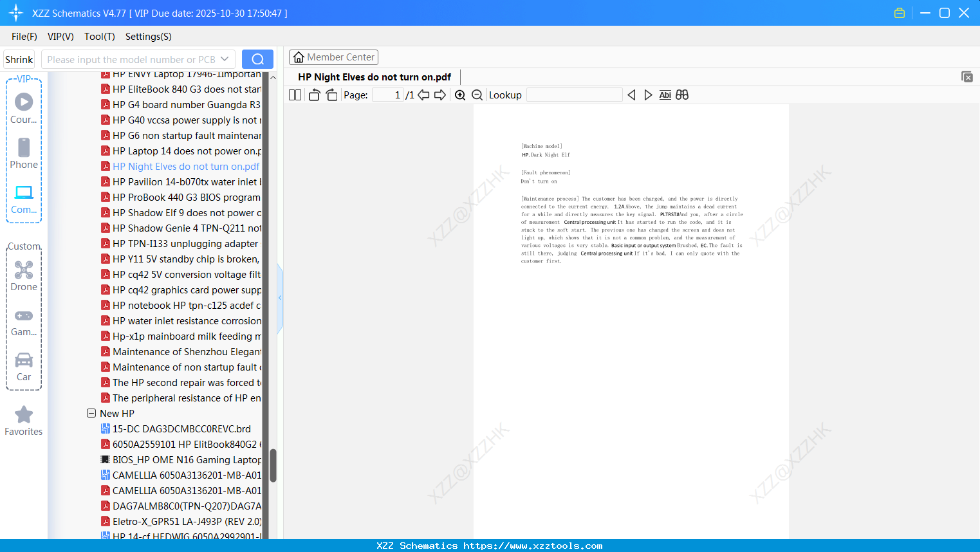
Task: Open BIOS_HP OME N16 Gaming Laptop file
Action: 181,460
